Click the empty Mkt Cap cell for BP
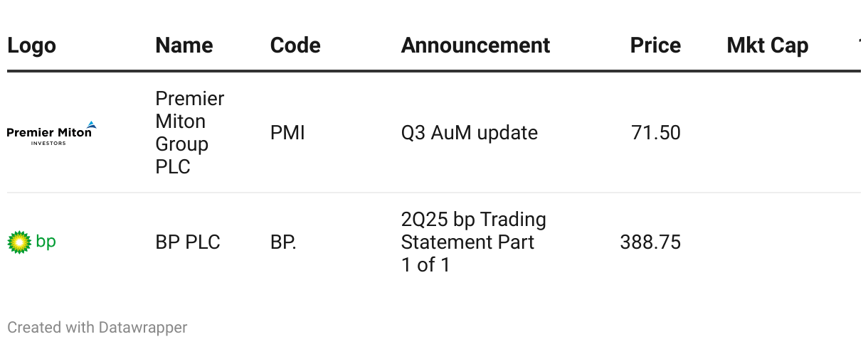 click(768, 242)
